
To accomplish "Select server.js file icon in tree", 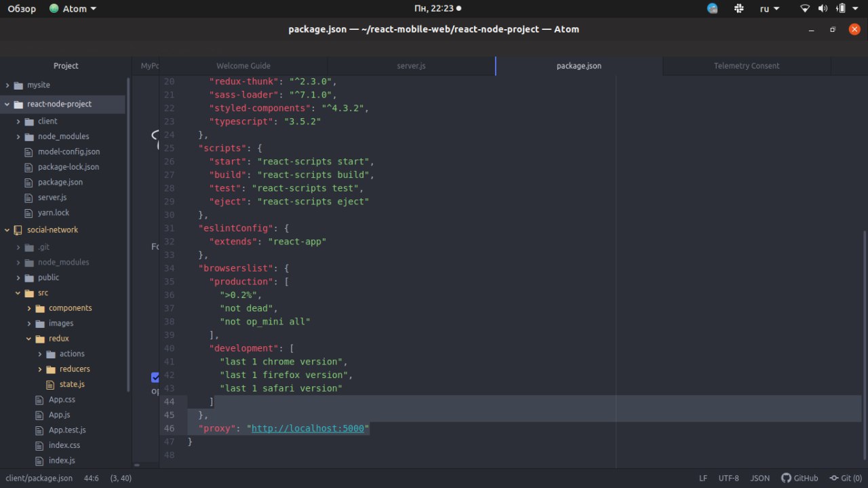I will (28, 198).
